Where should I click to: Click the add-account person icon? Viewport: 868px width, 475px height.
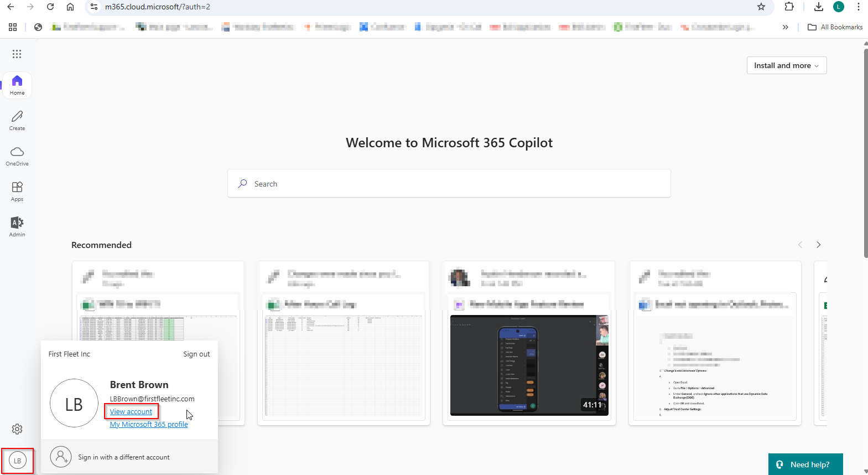[61, 457]
